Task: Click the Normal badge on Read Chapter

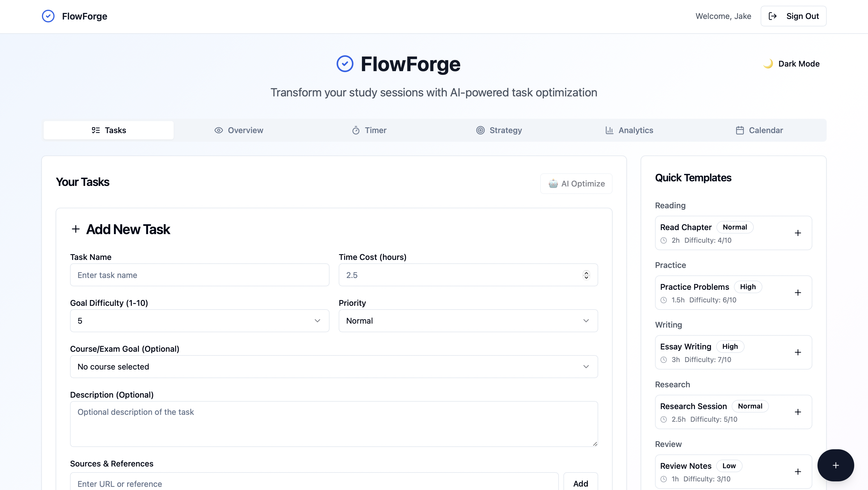Action: (735, 227)
